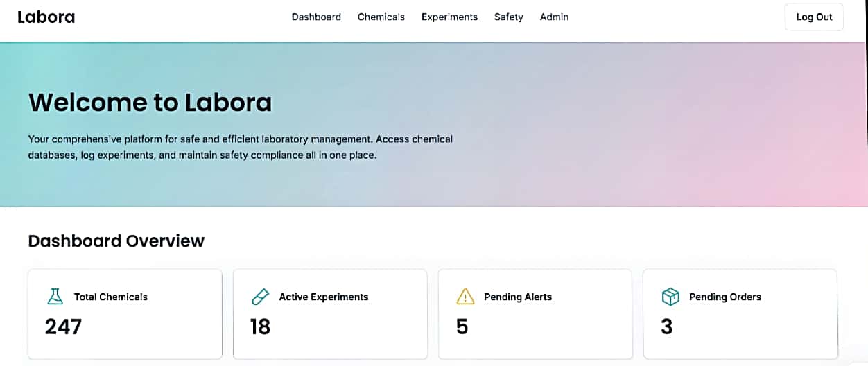Click the package box Pending Orders icon
868x366 pixels.
coord(670,297)
